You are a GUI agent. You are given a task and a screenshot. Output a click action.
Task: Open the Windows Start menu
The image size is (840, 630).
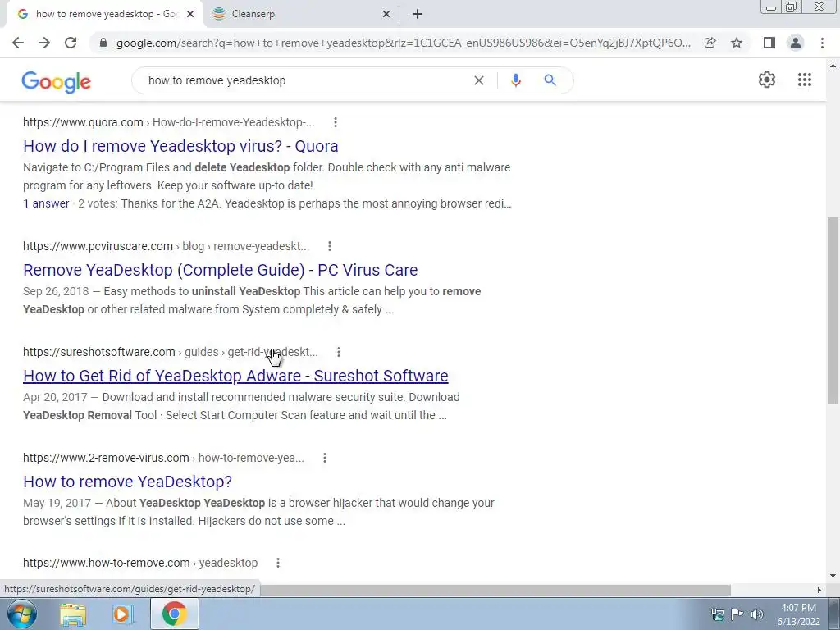pos(22,614)
